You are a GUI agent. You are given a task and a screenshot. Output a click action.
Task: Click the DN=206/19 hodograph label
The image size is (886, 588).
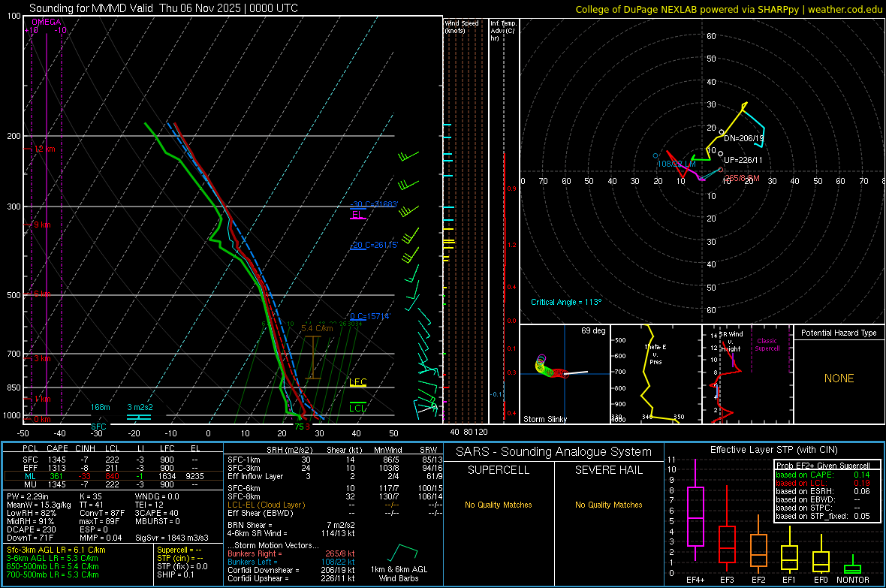tap(743, 138)
